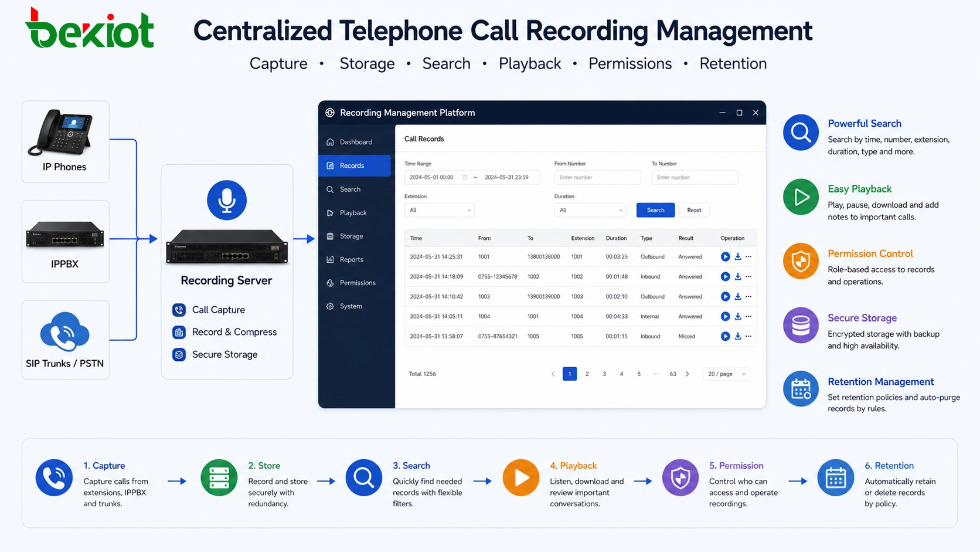Open System settings in sidebar
Screen dimensions: 980x552
pos(355,306)
